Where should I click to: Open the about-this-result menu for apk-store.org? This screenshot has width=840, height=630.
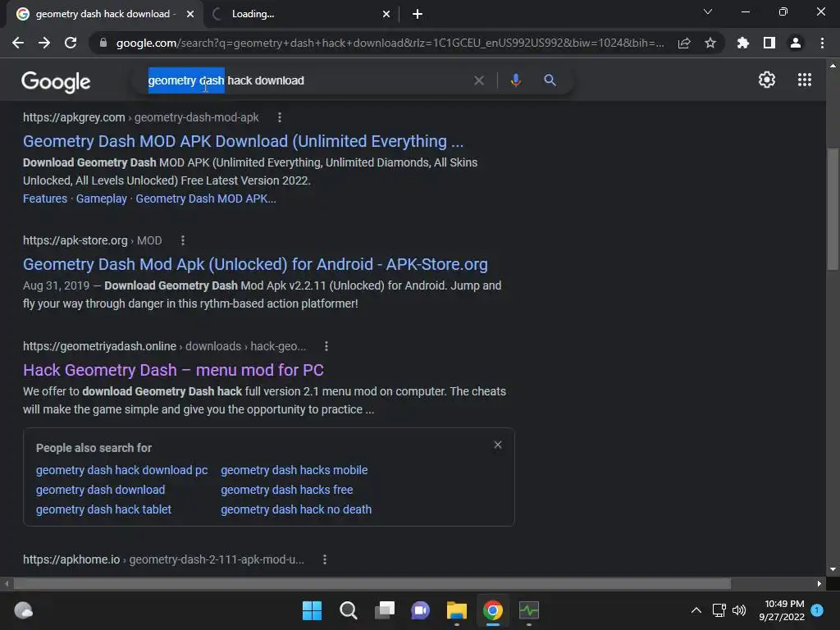coord(183,240)
